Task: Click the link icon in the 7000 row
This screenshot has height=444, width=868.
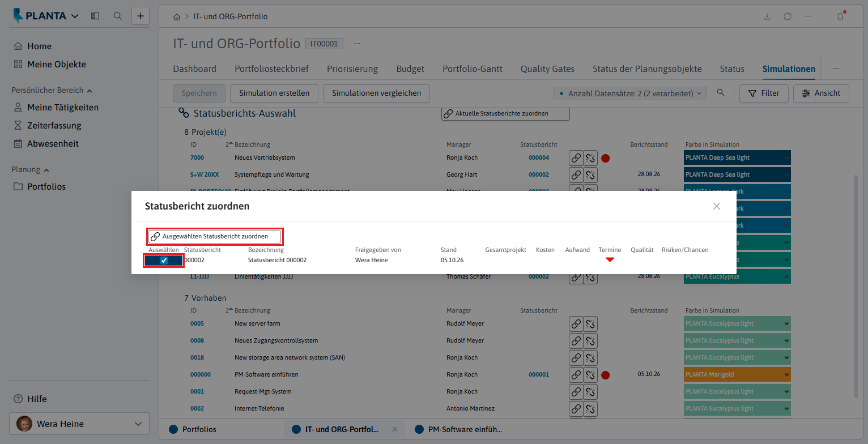Action: (576, 158)
